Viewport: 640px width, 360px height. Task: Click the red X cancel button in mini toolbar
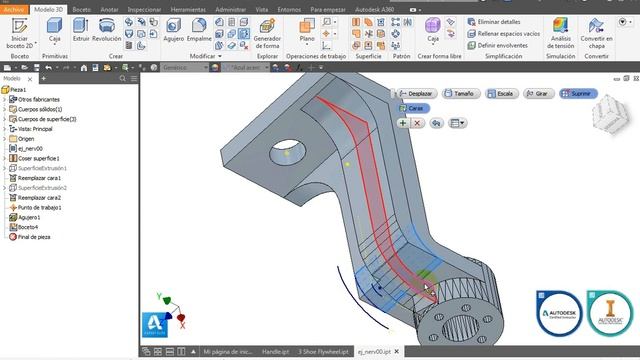coord(417,123)
